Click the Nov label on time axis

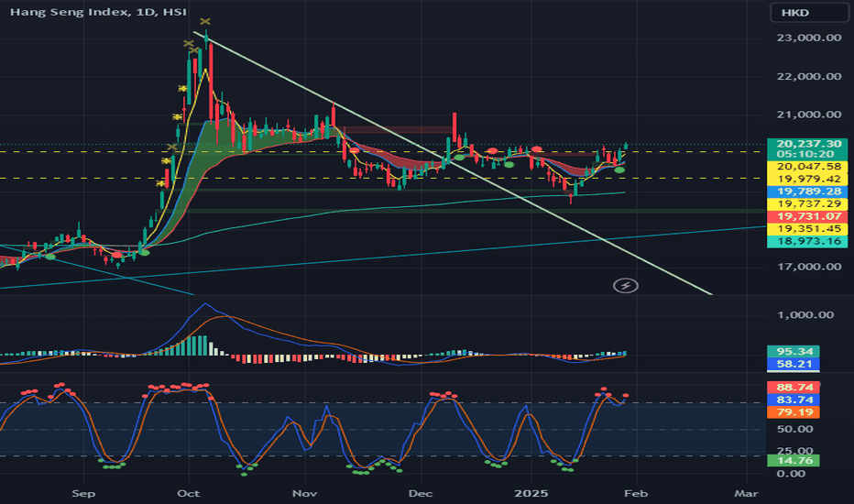[x=304, y=494]
